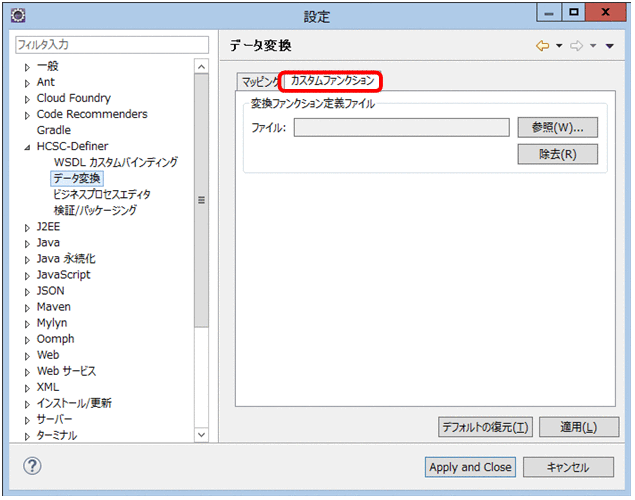This screenshot has height=500, width=635.
Task: Select Code Recommenders label in tree
Action: (92, 114)
